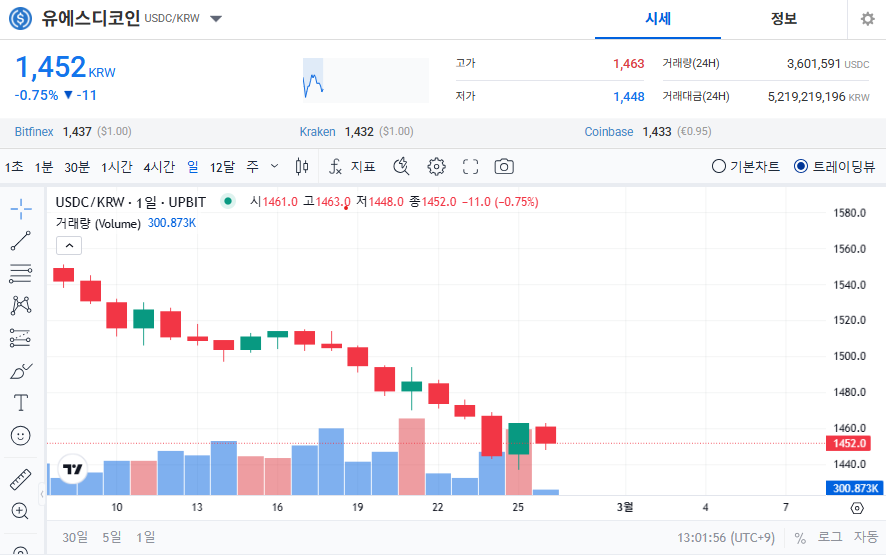Click the USDC coin logo icon
This screenshot has width=886, height=555.
20,19
